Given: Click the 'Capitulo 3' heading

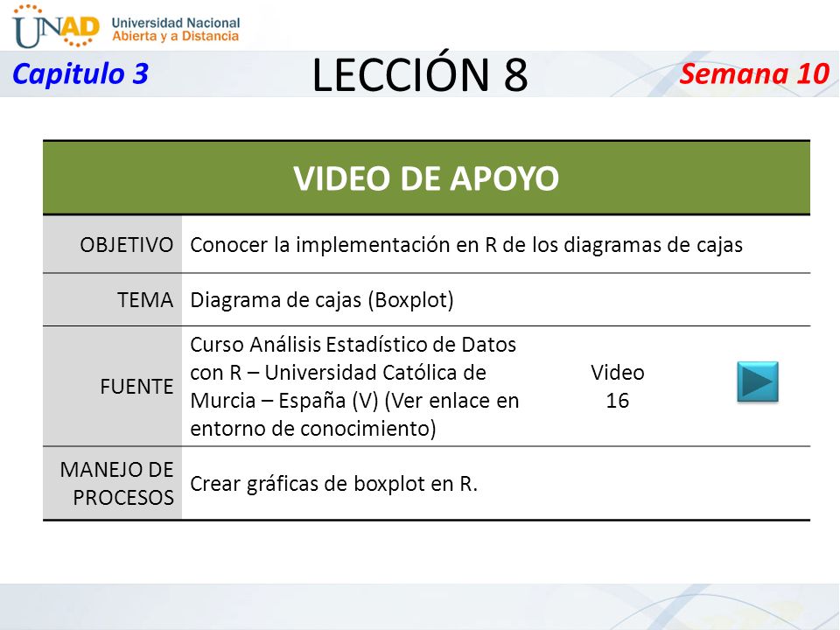Looking at the screenshot, I should pyautogui.click(x=80, y=73).
